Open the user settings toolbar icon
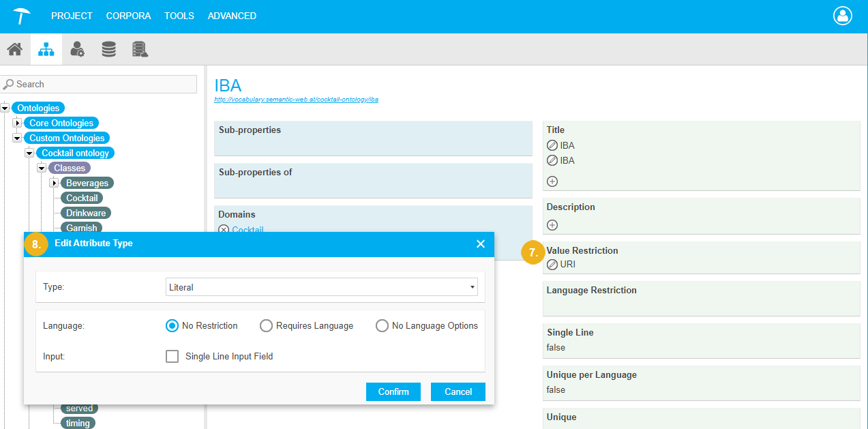 (78, 49)
